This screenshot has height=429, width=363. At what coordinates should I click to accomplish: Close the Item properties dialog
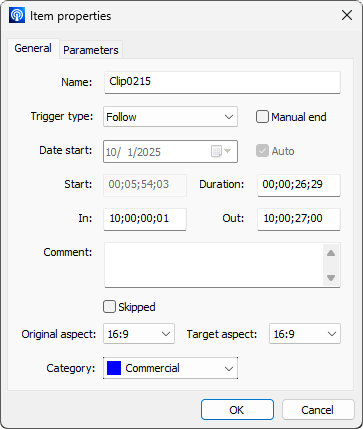(x=347, y=15)
